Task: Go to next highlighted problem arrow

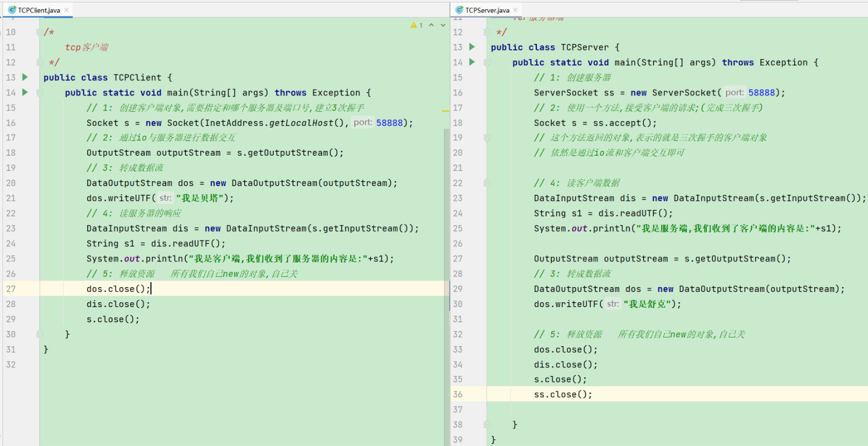Action: tap(443, 25)
